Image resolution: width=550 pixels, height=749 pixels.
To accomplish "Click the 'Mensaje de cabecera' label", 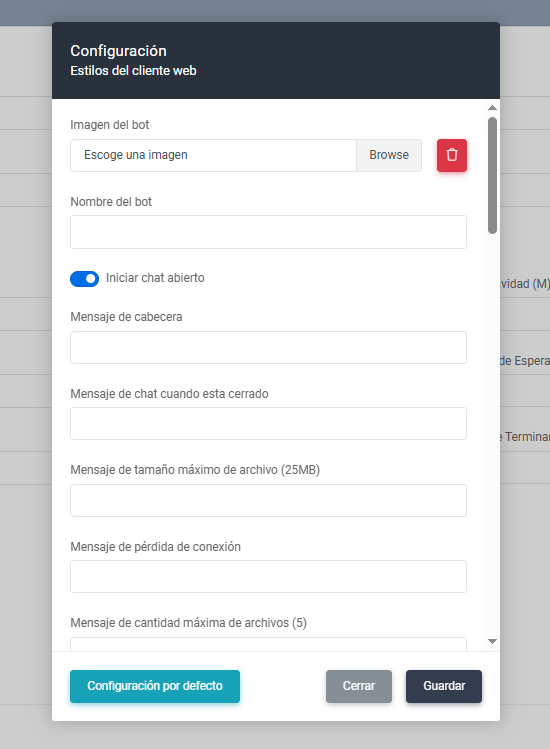I will point(126,317).
